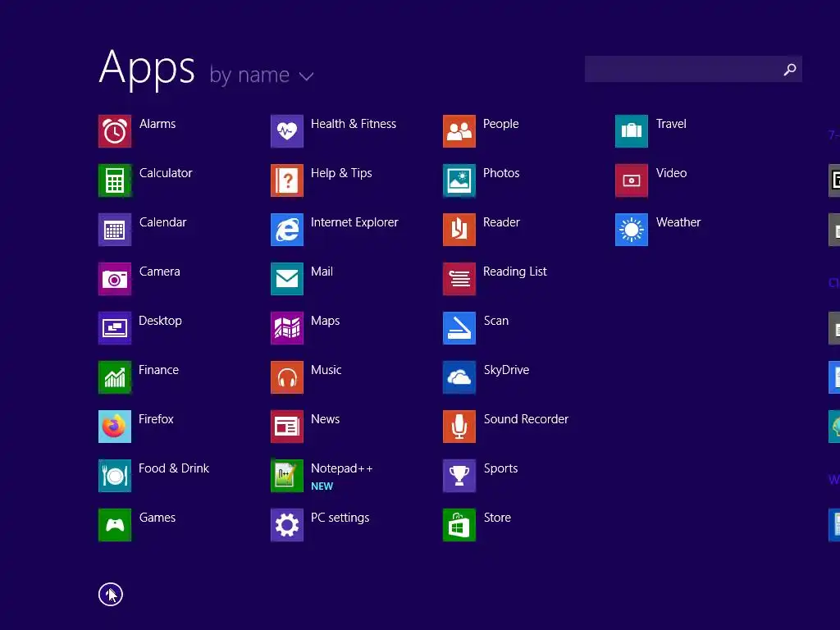Viewport: 840px width, 630px height.
Task: Open the Help & Tips icon
Action: tap(287, 180)
